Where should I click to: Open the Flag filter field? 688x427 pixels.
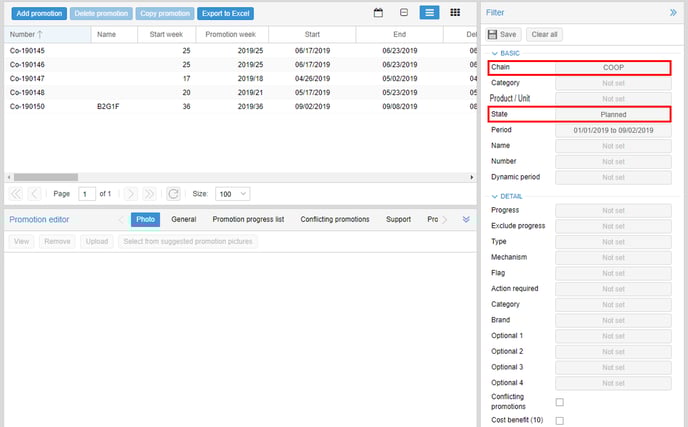tap(613, 273)
